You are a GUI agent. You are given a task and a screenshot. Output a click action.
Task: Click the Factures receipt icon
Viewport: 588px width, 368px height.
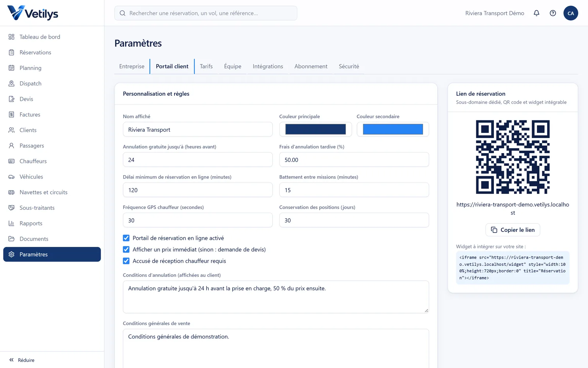(x=11, y=114)
